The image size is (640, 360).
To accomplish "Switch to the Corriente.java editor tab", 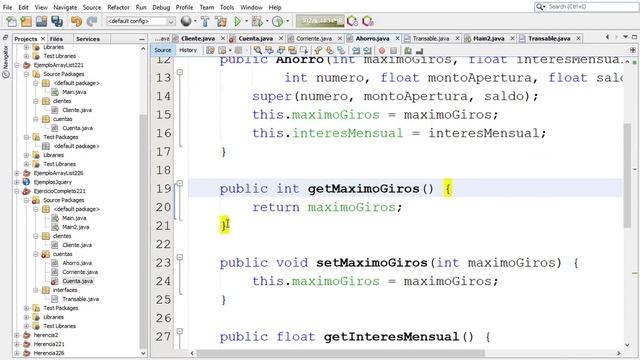I will (314, 38).
